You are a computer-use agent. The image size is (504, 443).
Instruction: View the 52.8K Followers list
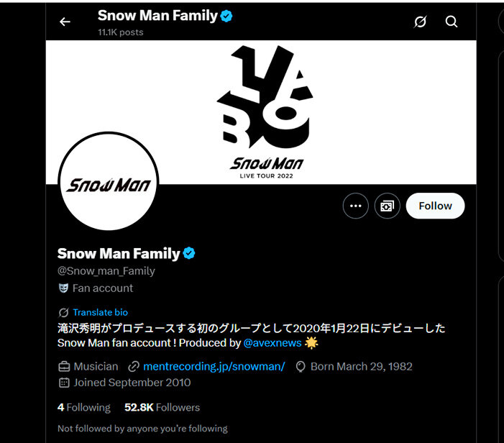[x=162, y=407]
